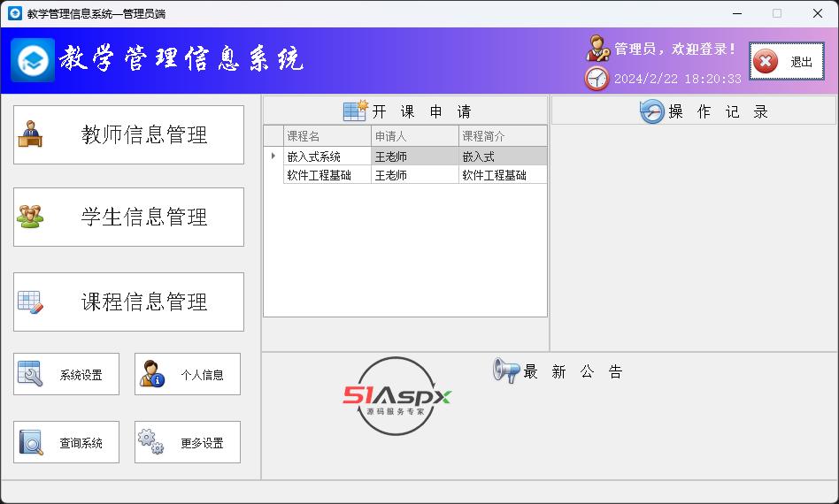The height and width of the screenshot is (504, 839).
Task: Select 王老师 cell in 嵌入式系统 row
Action: click(415, 157)
